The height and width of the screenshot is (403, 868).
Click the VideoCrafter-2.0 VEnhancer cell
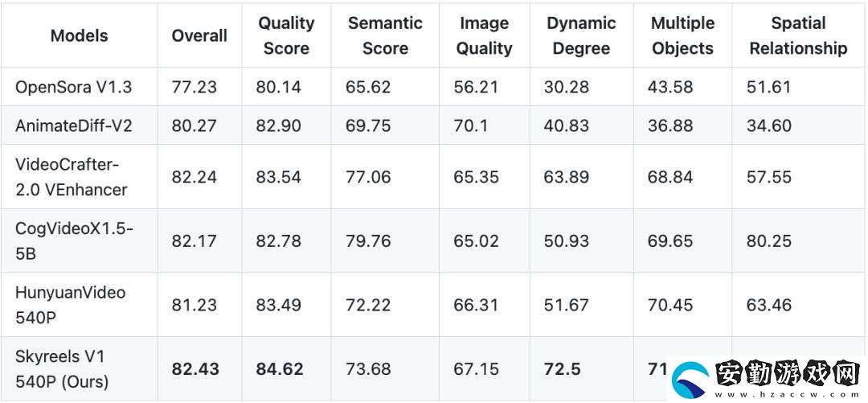coord(72,177)
